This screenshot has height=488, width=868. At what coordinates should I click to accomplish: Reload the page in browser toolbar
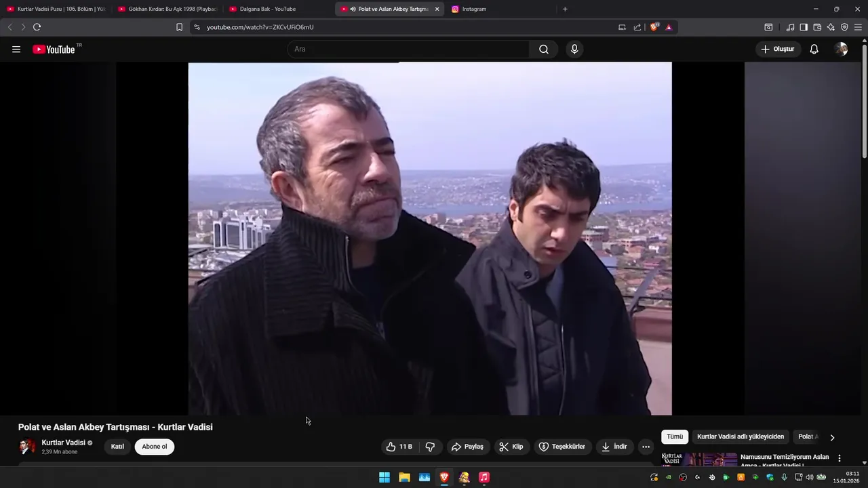tap(37, 27)
